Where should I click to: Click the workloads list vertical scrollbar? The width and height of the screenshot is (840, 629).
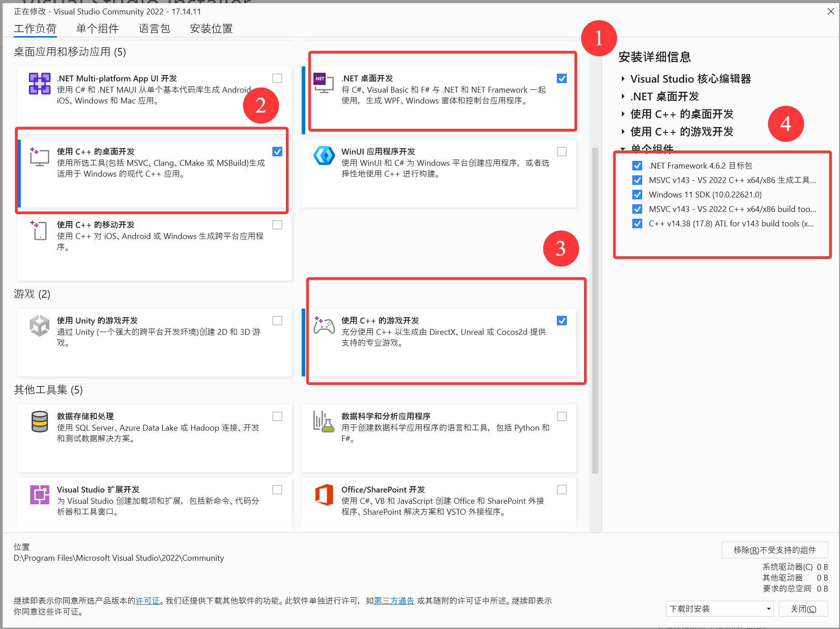[595, 310]
